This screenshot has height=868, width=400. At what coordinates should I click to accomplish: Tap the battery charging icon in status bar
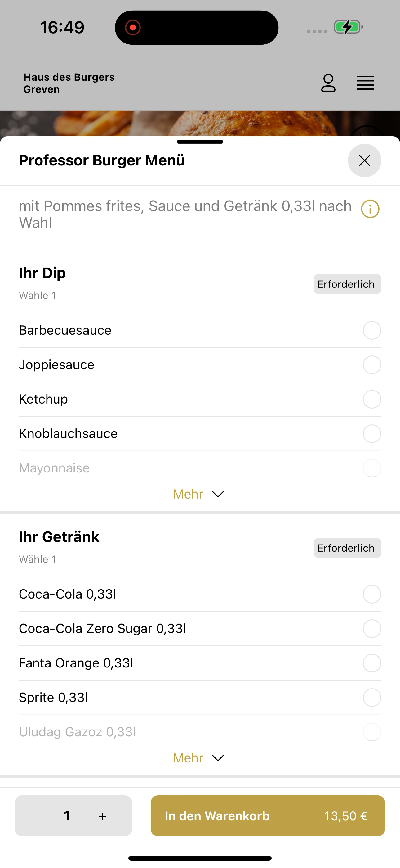(348, 27)
